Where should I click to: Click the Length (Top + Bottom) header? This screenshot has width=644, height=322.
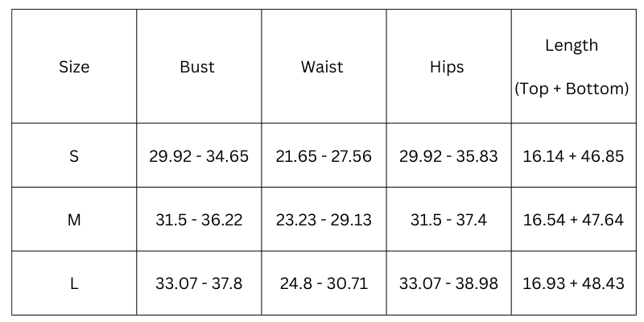tap(572, 67)
